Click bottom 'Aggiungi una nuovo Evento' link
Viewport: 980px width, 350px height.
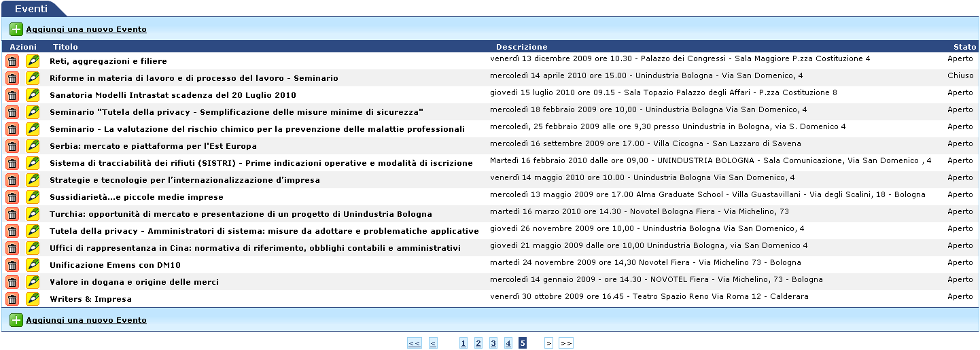click(x=86, y=320)
